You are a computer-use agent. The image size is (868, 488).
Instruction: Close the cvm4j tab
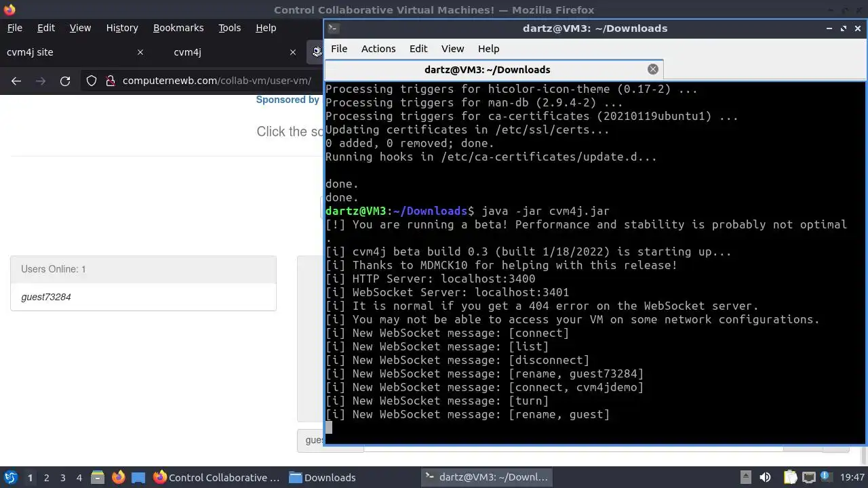pyautogui.click(x=293, y=52)
